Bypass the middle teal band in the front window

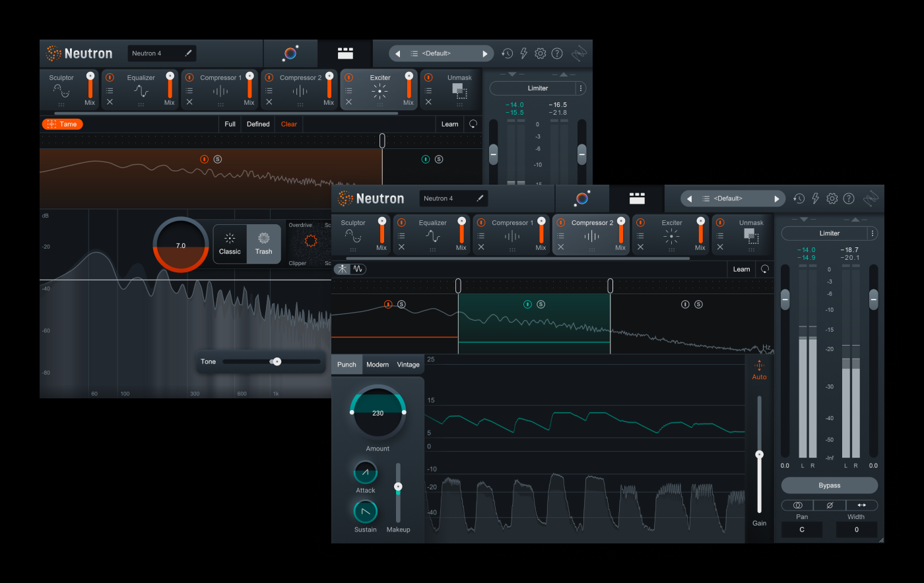coord(527,304)
